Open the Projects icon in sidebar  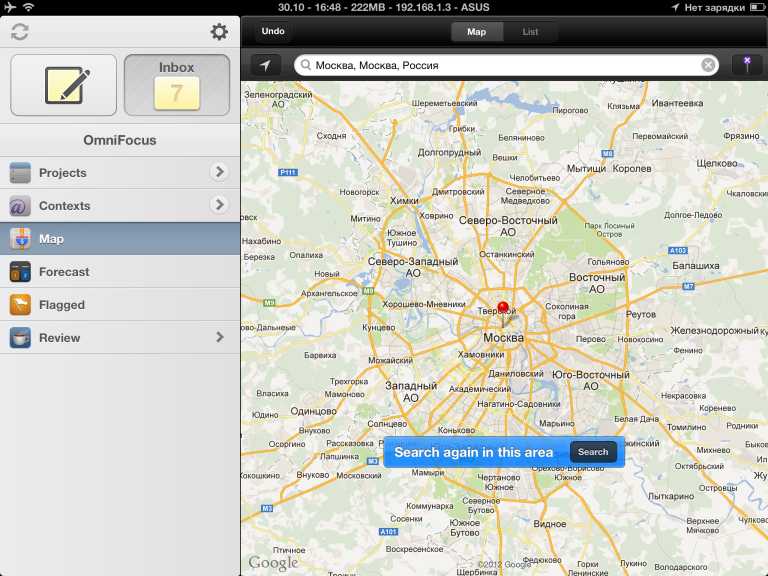coord(20,172)
